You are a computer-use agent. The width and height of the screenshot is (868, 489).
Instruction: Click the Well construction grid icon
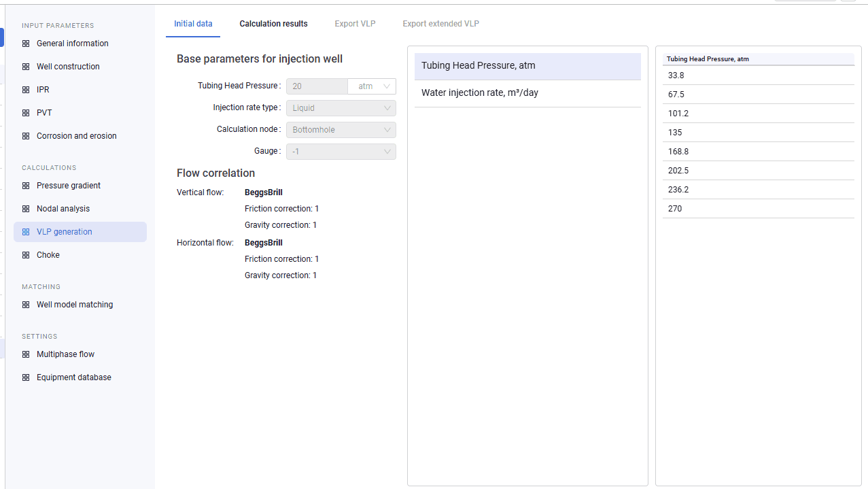26,67
